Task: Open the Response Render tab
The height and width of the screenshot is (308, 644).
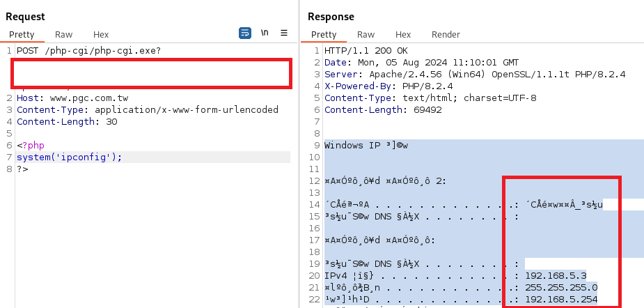Action: click(x=446, y=35)
